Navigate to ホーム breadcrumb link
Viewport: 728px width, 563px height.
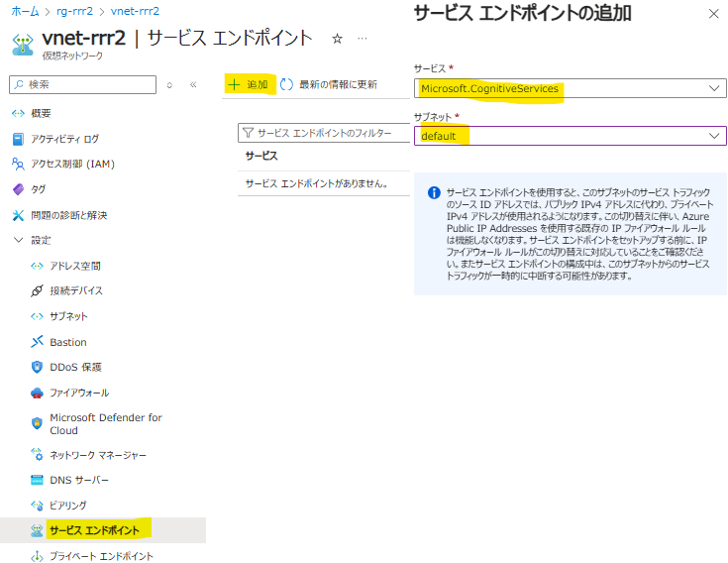25,11
